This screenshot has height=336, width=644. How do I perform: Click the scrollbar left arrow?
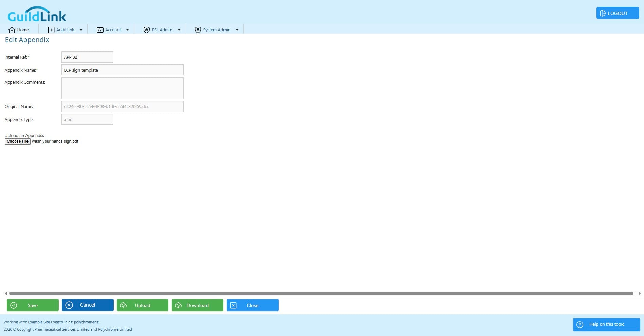pyautogui.click(x=6, y=293)
